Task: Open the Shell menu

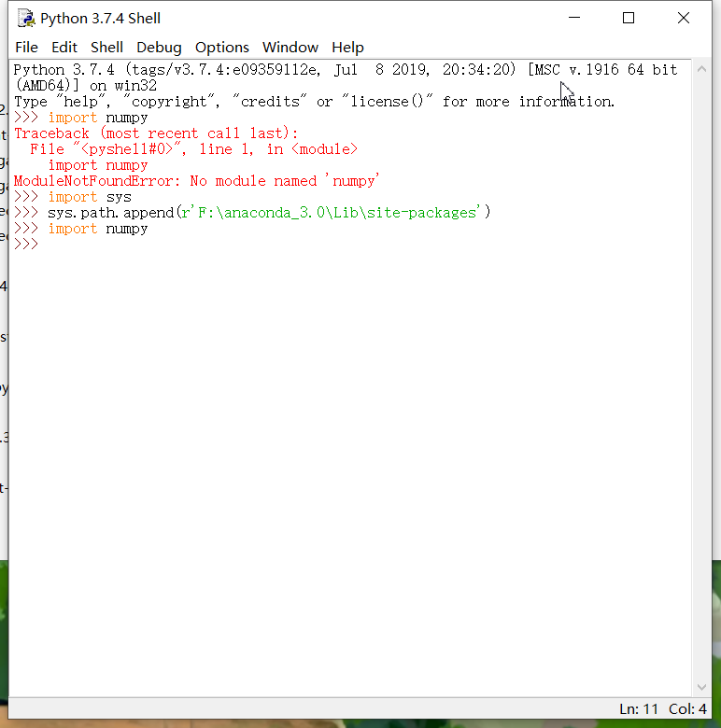Action: click(x=106, y=48)
